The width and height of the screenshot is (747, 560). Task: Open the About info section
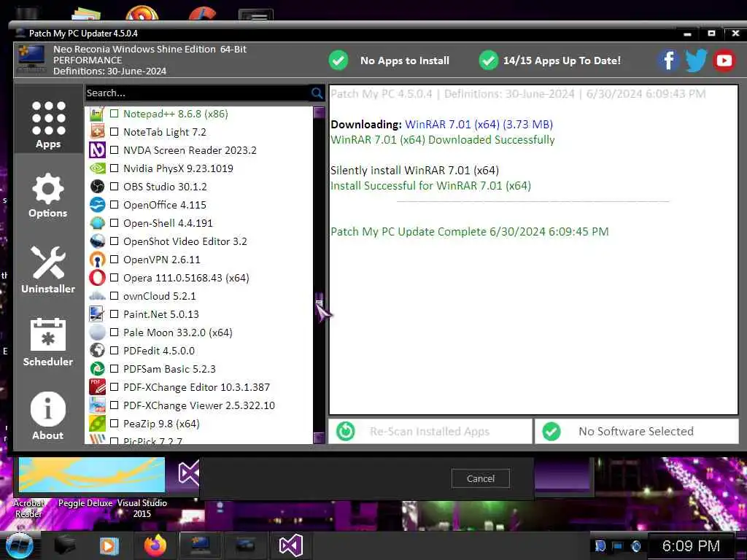click(x=48, y=415)
